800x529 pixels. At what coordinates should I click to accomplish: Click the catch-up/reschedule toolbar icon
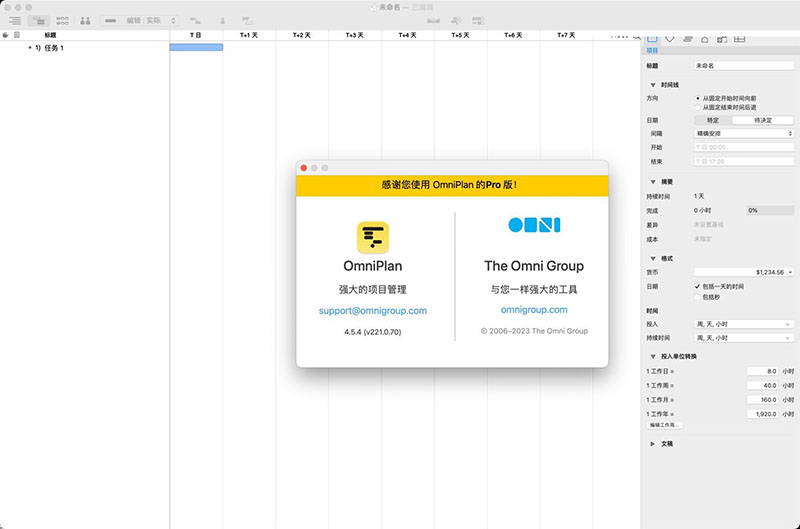coord(456,21)
